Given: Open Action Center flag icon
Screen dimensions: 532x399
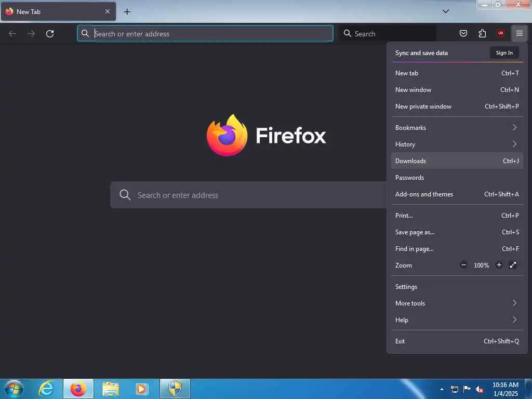Looking at the screenshot, I should point(467,389).
